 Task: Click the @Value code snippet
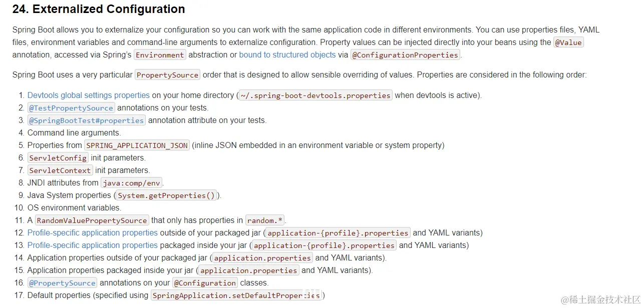click(568, 42)
